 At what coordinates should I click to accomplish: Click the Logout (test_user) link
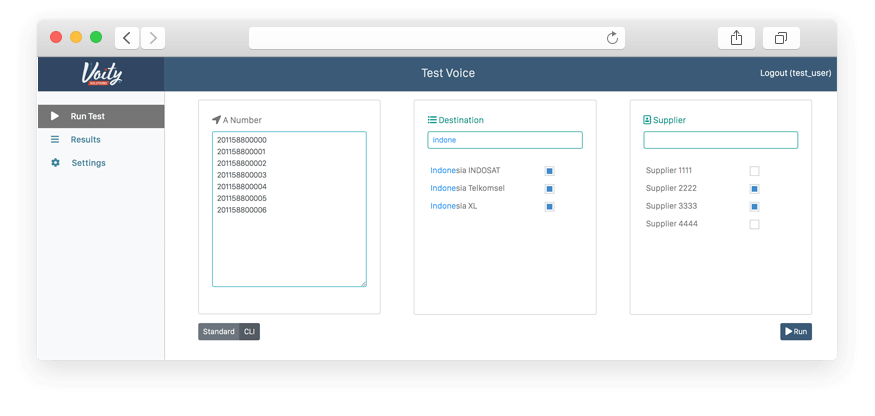[795, 73]
